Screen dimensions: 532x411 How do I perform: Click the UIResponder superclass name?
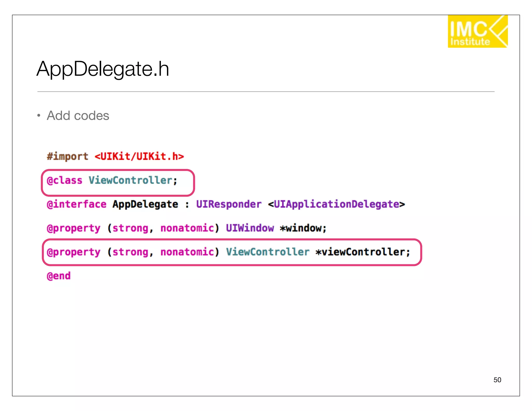pyautogui.click(x=229, y=204)
